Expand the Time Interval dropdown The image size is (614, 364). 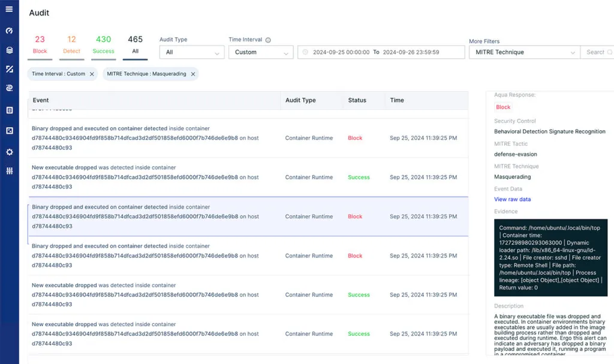[260, 52]
